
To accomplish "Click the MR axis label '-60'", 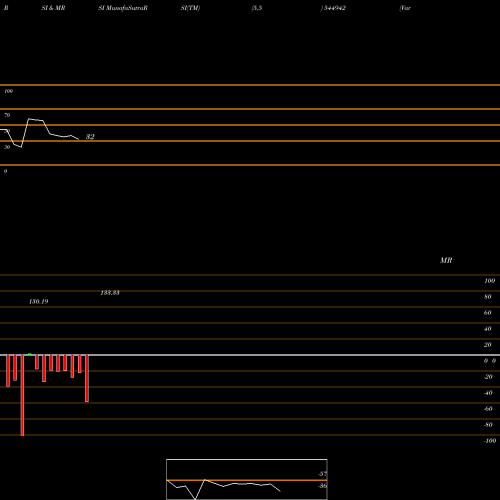I will click(x=488, y=409).
